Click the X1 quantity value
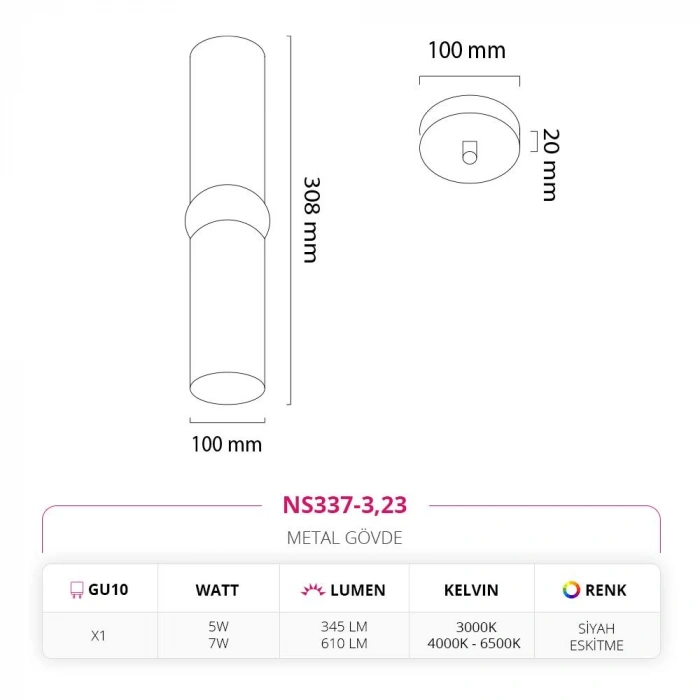The image size is (700, 700). [98, 634]
